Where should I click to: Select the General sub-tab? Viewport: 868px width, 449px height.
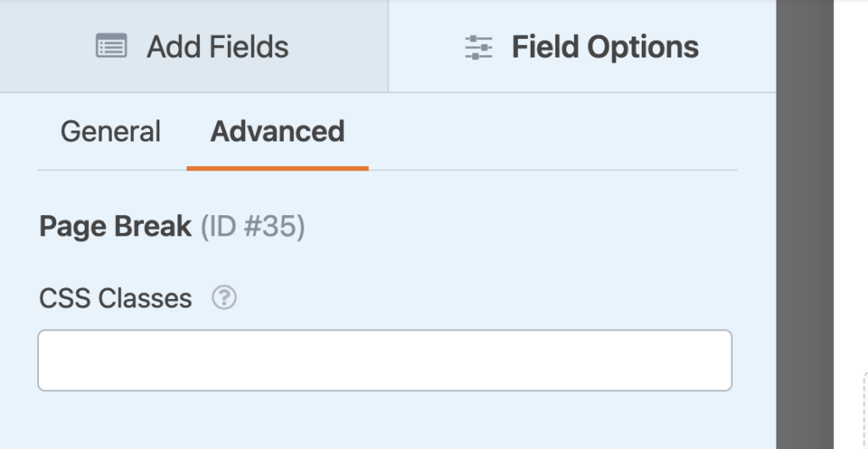pyautogui.click(x=110, y=131)
